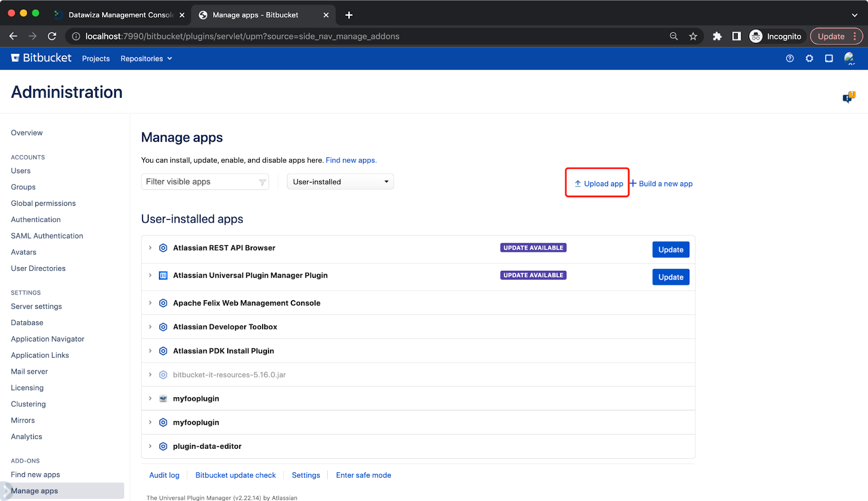Click the Filter visible apps input field
Image resolution: width=868 pixels, height=501 pixels.
[205, 182]
